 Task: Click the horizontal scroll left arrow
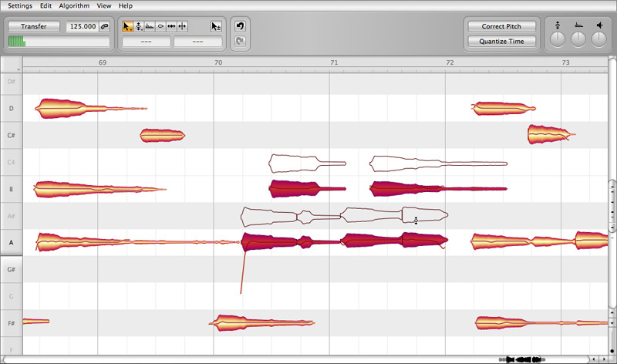[x=594, y=359]
